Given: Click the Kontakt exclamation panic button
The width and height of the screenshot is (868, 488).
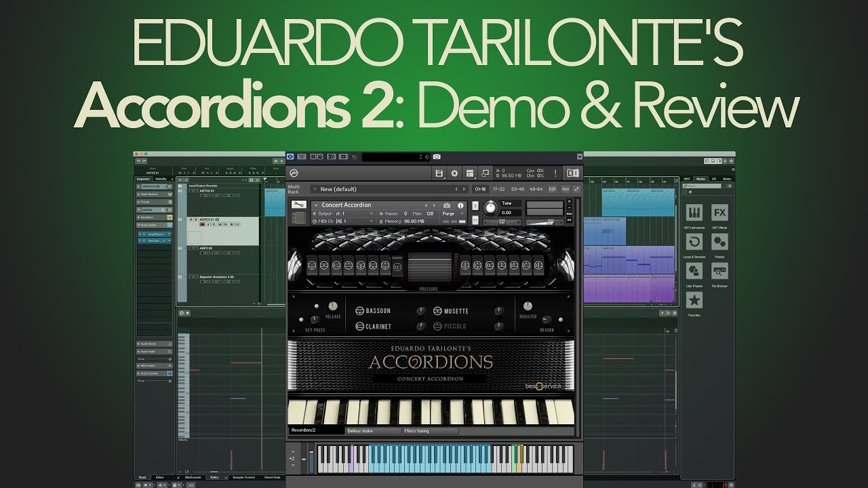Looking at the screenshot, I should point(555,174).
